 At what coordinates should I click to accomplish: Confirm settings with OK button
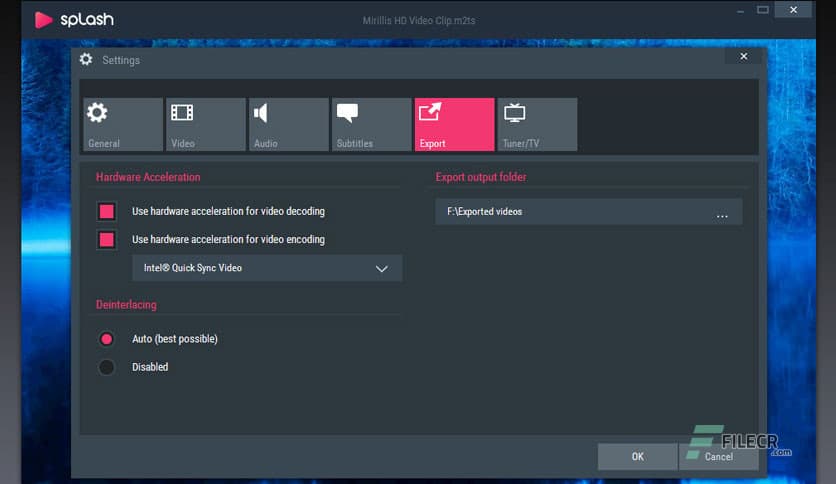[x=637, y=457]
